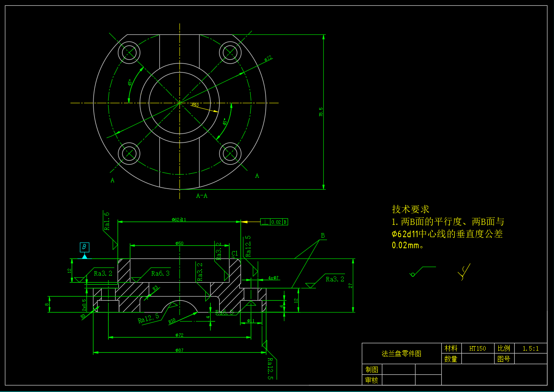
Task: Select the φ62d11 dimension text
Action: click(x=179, y=220)
